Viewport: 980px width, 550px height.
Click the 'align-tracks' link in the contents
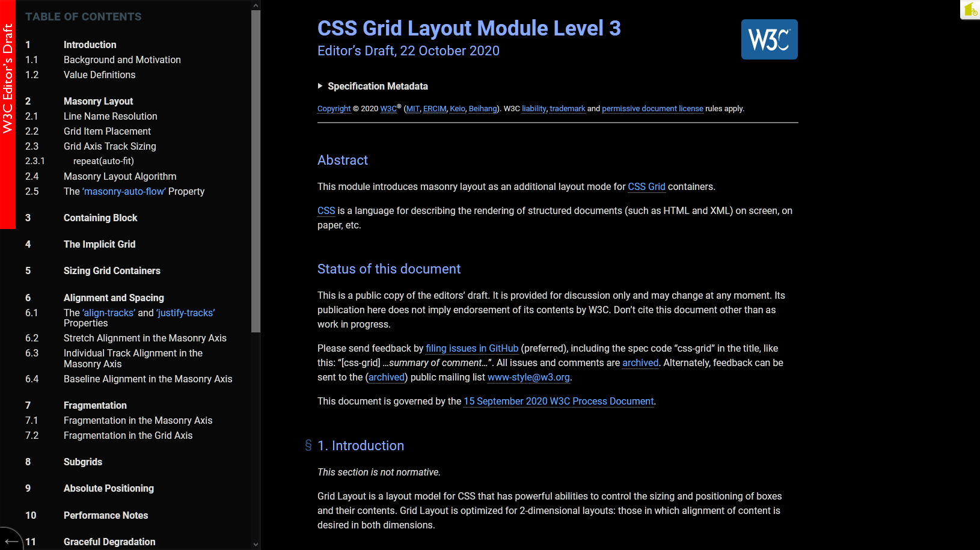click(108, 313)
